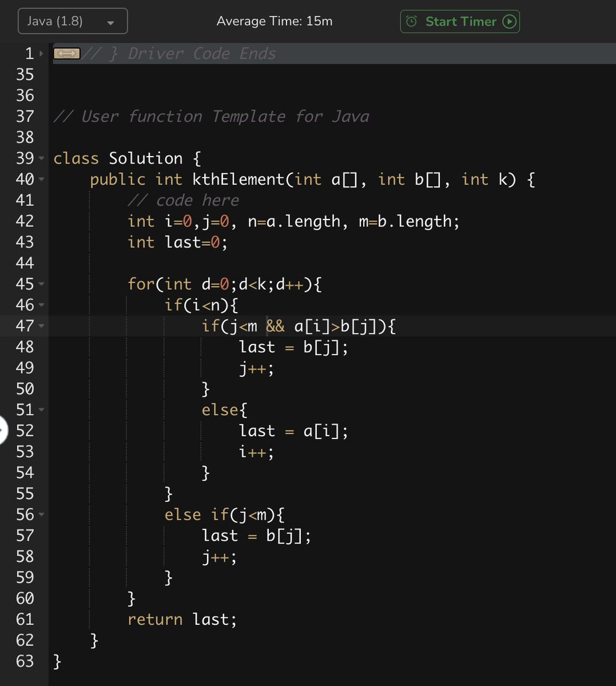Click the play icon on Start Timer
The height and width of the screenshot is (686, 616).
pos(509,22)
